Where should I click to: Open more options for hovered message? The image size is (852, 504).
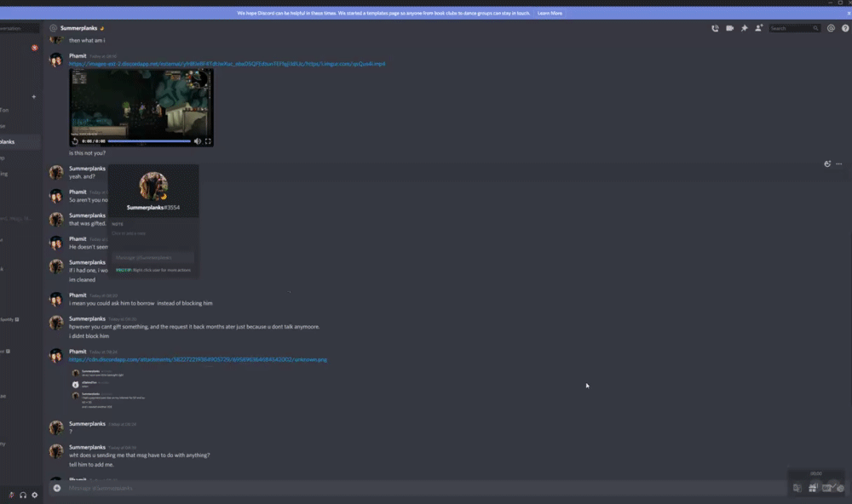pyautogui.click(x=839, y=163)
